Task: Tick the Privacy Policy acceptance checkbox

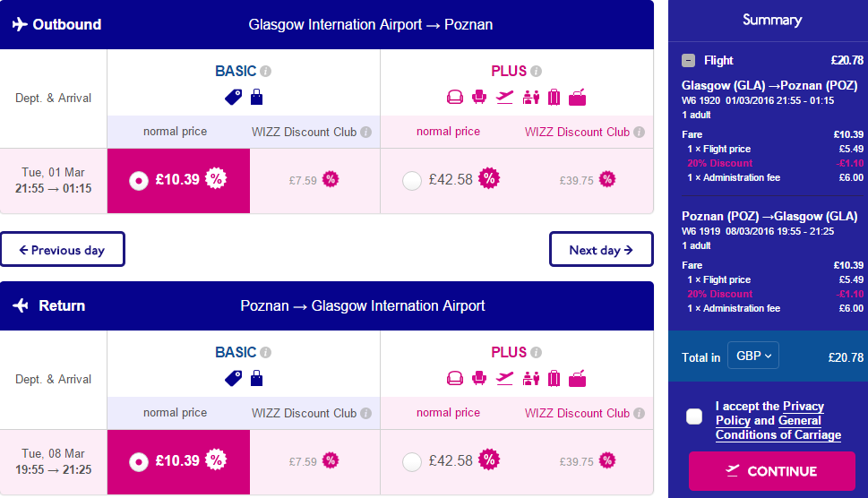Action: coord(694,416)
